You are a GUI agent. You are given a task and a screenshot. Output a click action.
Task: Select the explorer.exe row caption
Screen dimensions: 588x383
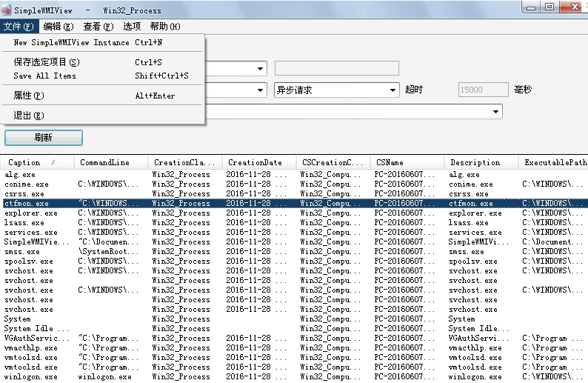click(31, 213)
